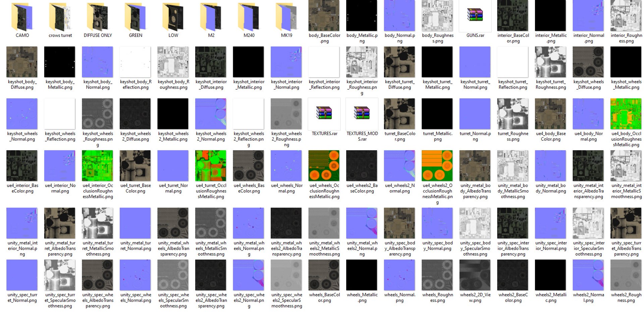Select ue4_turret_OcclusionRoughnessMetallic.png thumbnail
The width and height of the screenshot is (644, 314).
(x=211, y=166)
